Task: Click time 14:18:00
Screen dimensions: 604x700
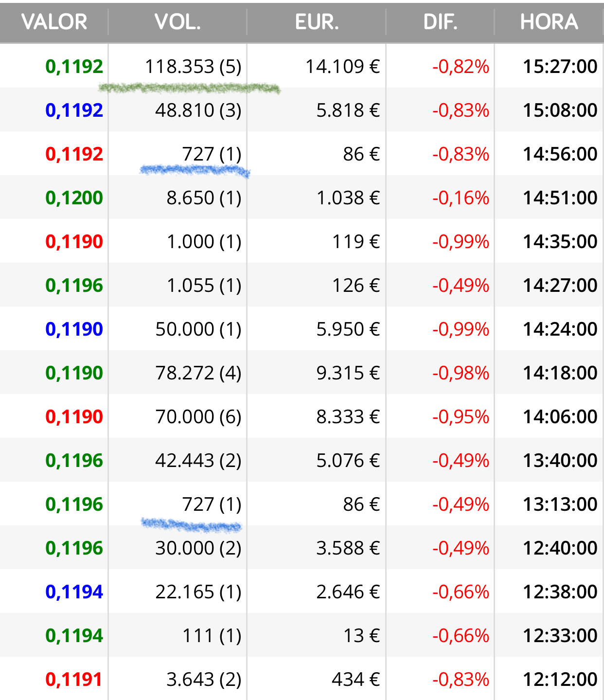Action: pyautogui.click(x=560, y=373)
